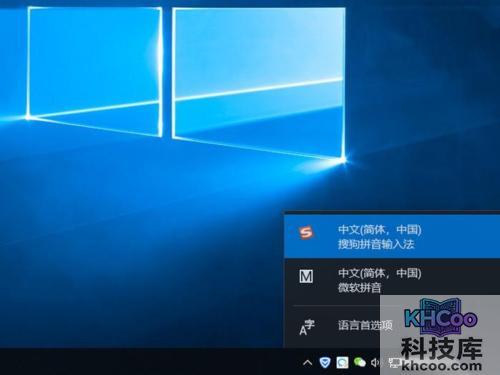Switch to Microsoft Pinyin (微软拼音) input

[x=392, y=280]
